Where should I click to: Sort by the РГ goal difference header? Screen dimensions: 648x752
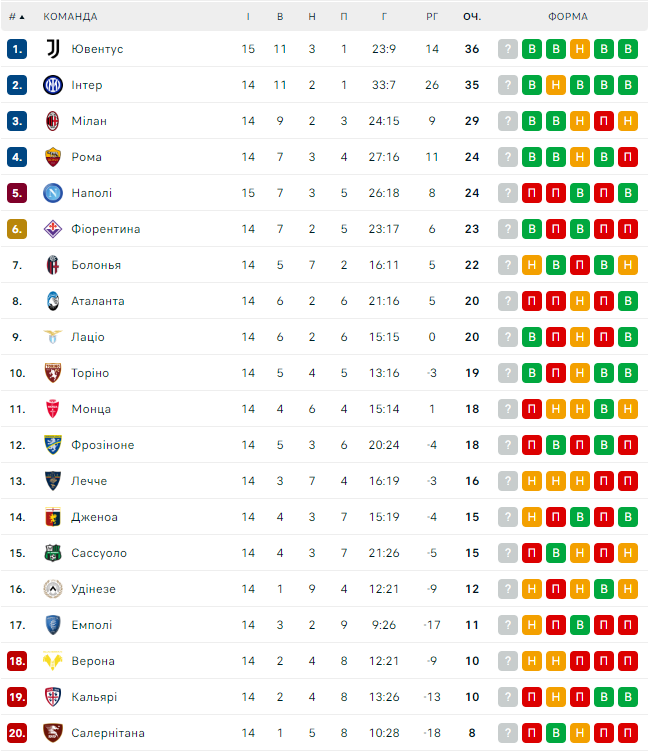tap(432, 16)
